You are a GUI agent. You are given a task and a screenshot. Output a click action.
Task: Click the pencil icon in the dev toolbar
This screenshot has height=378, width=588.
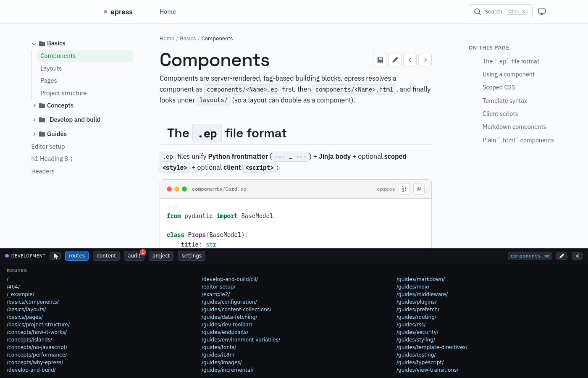tap(562, 256)
